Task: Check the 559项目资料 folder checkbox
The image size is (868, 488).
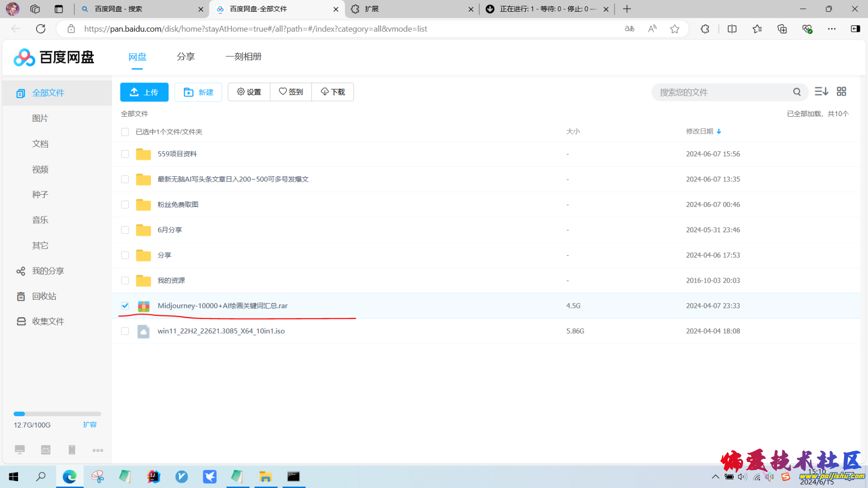Action: (x=125, y=154)
